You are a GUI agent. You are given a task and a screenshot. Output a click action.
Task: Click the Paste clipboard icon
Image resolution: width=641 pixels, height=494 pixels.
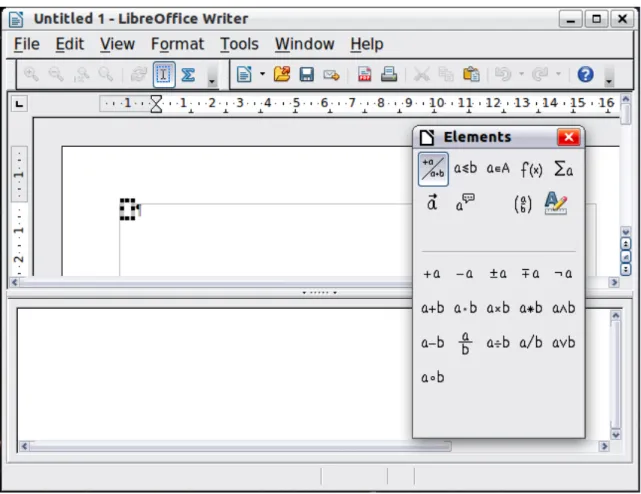(471, 74)
